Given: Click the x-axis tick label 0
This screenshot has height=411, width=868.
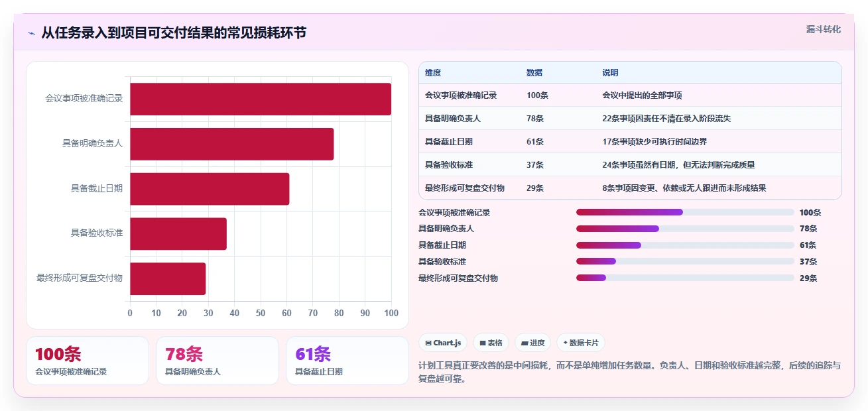Looking at the screenshot, I should click(130, 313).
